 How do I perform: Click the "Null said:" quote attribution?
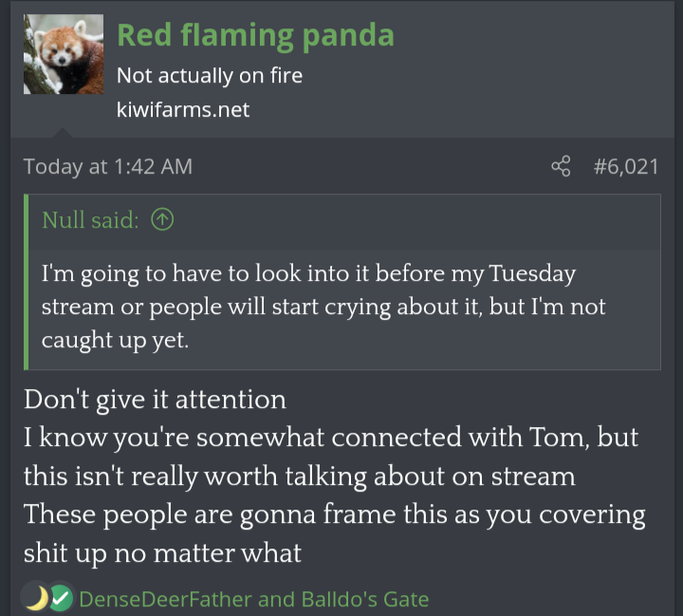90,220
